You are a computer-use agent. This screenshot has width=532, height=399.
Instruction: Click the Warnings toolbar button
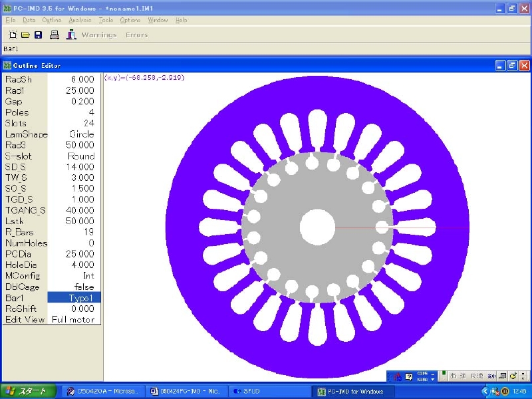click(x=99, y=35)
